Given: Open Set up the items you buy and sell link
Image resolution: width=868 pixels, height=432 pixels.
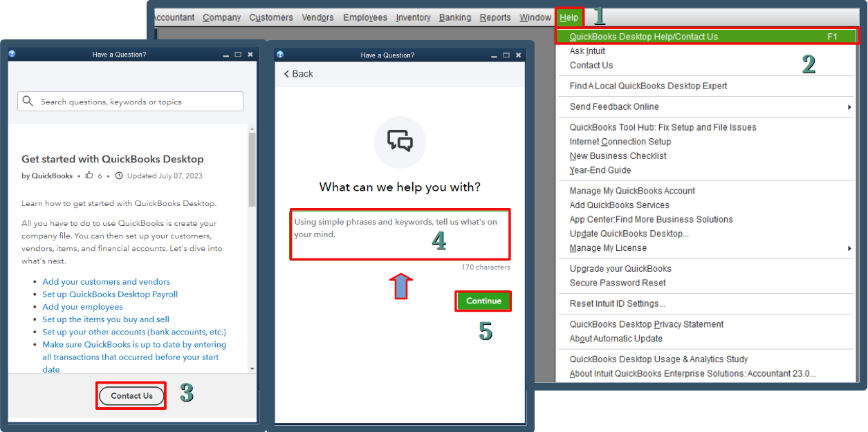Looking at the screenshot, I should tap(106, 319).
